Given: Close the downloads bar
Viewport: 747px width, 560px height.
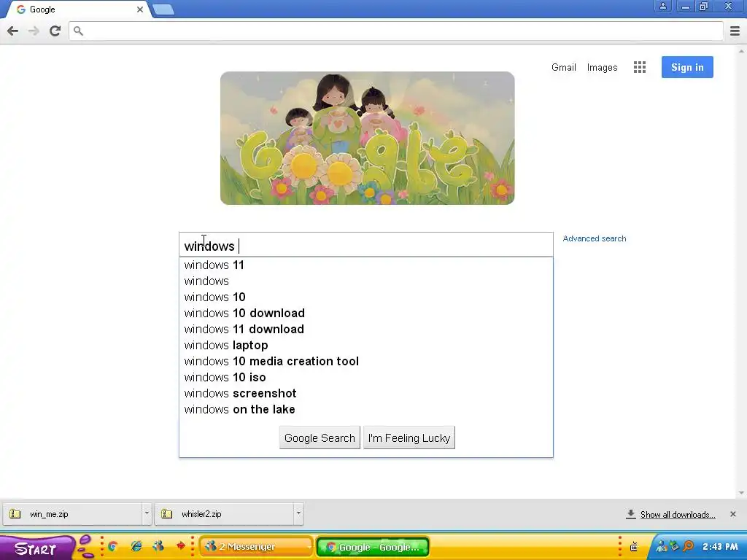Looking at the screenshot, I should 732,514.
